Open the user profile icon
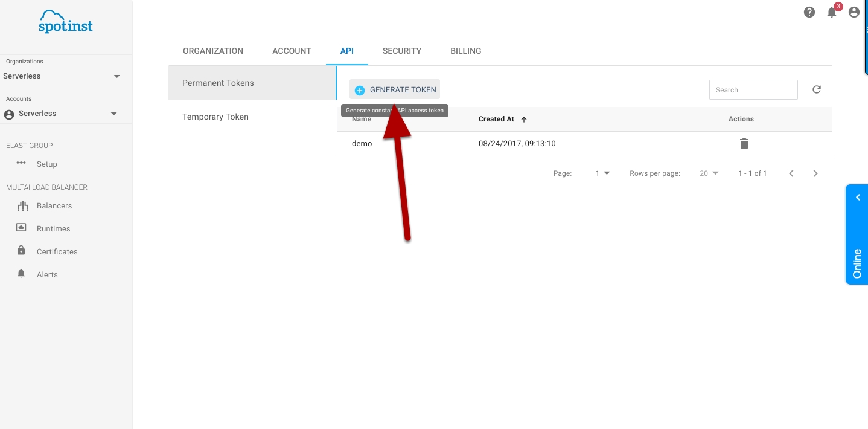 854,12
